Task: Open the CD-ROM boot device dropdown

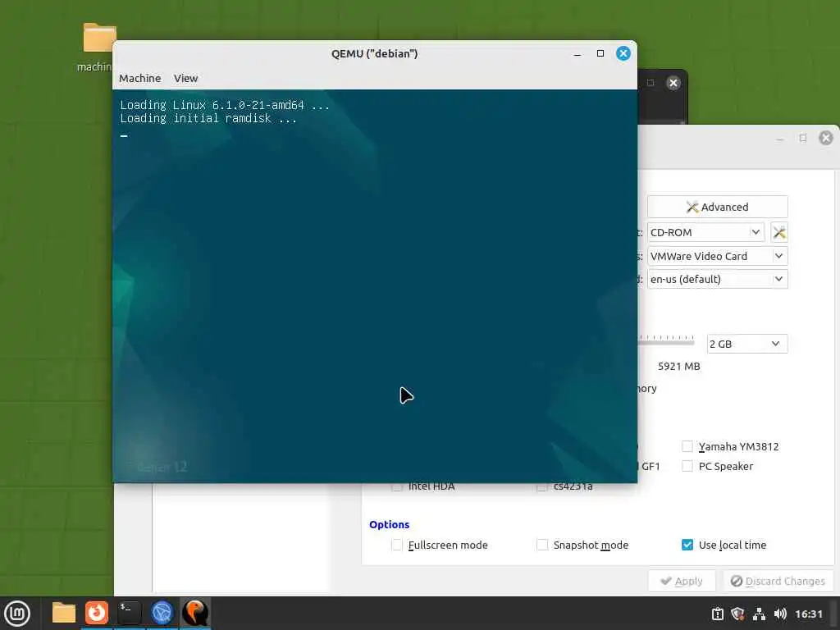Action: pos(705,232)
